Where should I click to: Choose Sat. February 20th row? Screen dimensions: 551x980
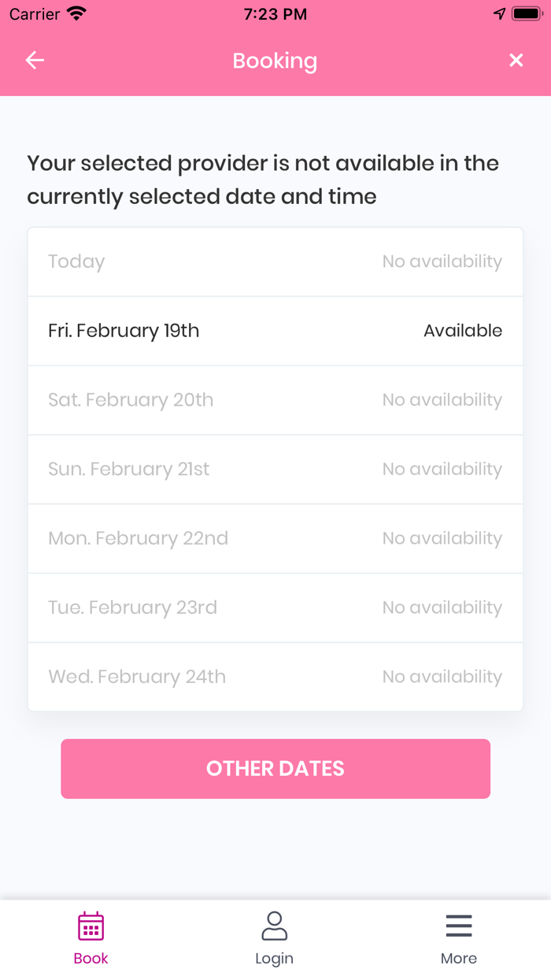click(x=275, y=400)
